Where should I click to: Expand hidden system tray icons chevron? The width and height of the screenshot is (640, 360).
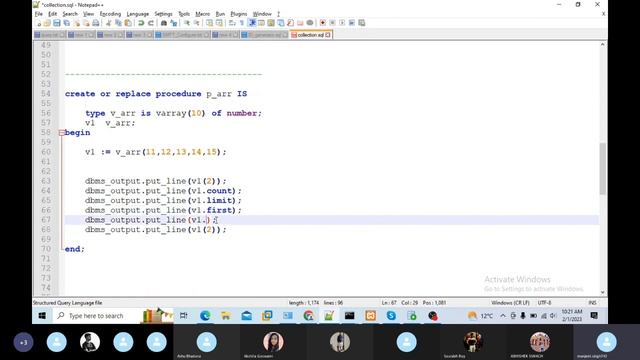click(x=503, y=316)
